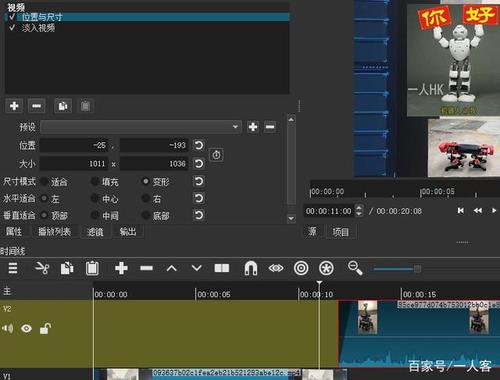500x380 pixels.
Task: Click the ripple target circle icon
Action: (x=301, y=268)
